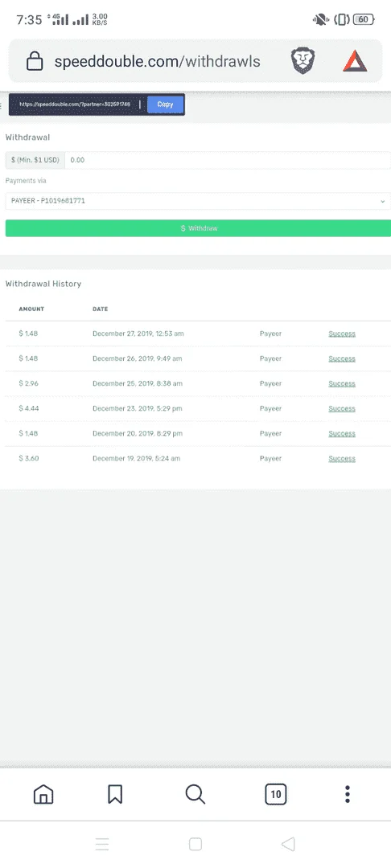Image resolution: width=391 pixels, height=868 pixels.
Task: Tap the muted bell status icon
Action: [320, 20]
